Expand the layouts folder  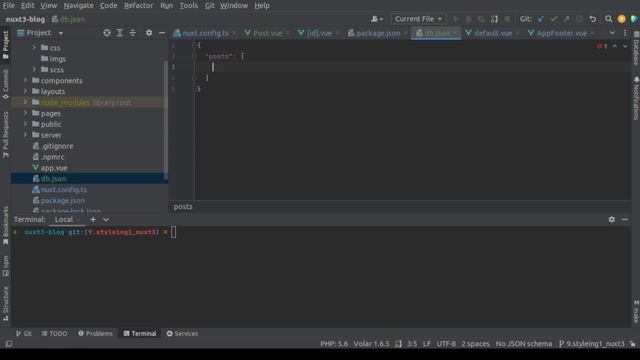(x=25, y=91)
